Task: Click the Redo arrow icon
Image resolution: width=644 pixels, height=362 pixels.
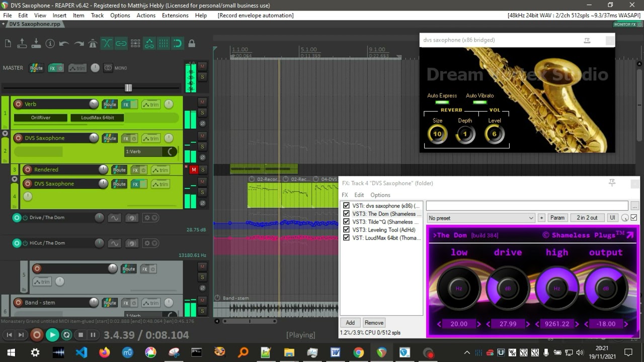Action: coord(79,44)
